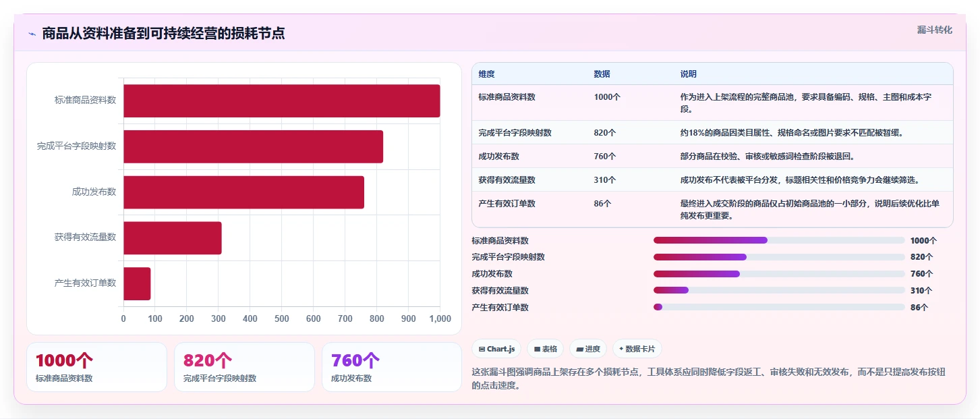Click the 成功发布数 progress bar showing 760个
The width and height of the screenshot is (980, 419).
[779, 274]
